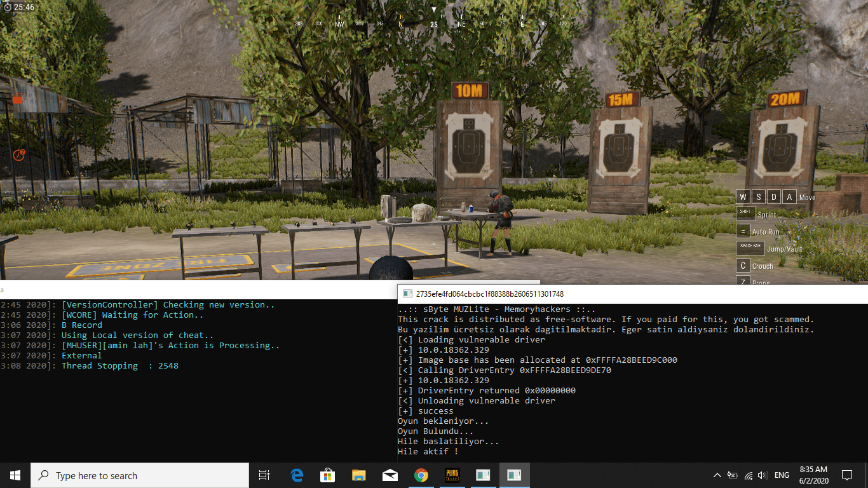Image resolution: width=868 pixels, height=488 pixels.
Task: Click the A key hint
Action: (x=790, y=197)
